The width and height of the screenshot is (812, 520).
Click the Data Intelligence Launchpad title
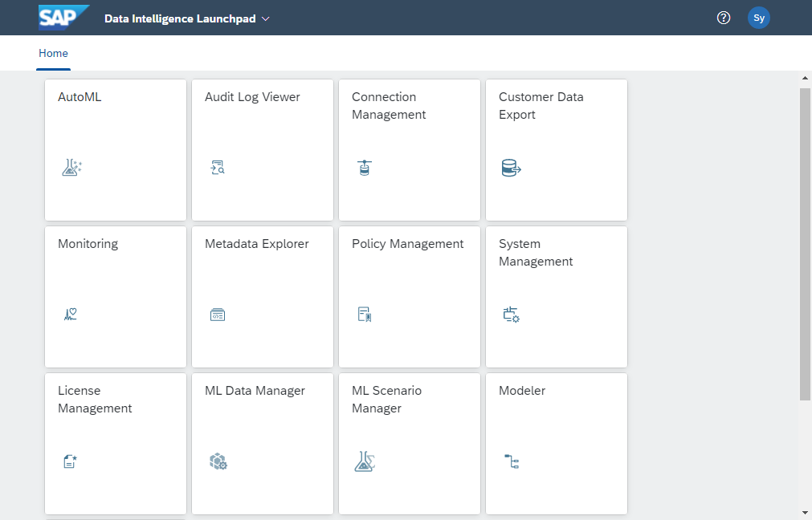[x=180, y=18]
